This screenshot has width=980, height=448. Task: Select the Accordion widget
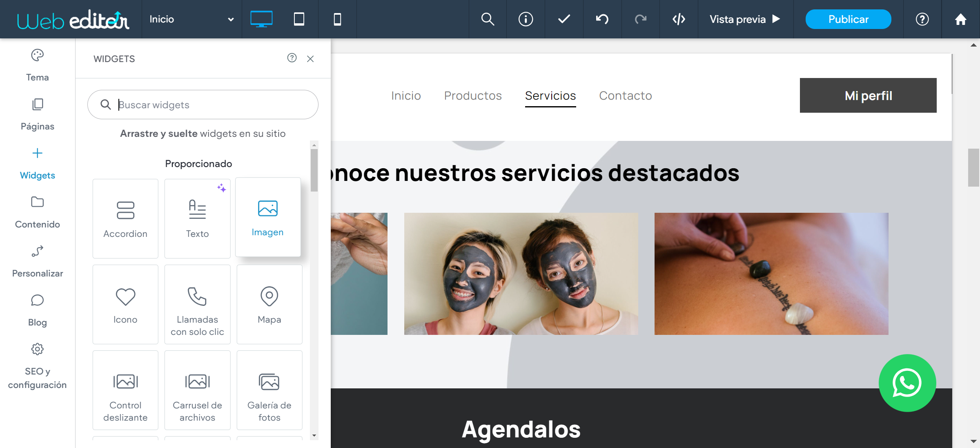click(x=125, y=218)
